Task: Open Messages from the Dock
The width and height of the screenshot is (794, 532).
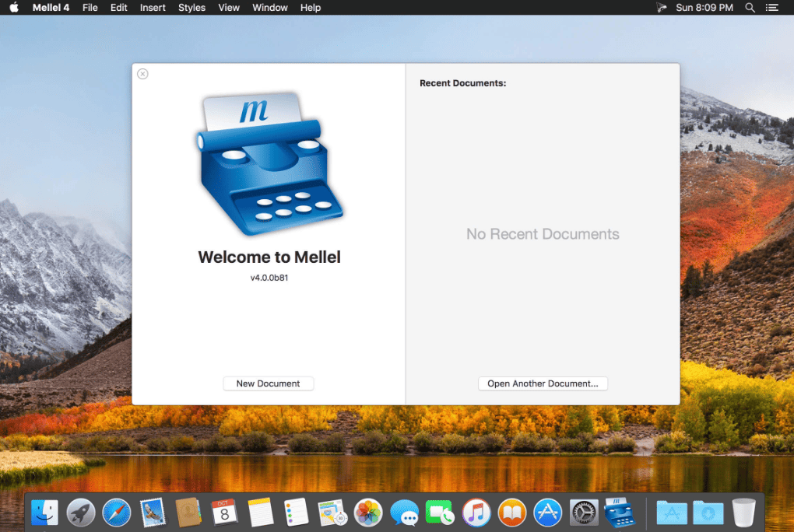Action: (x=404, y=513)
